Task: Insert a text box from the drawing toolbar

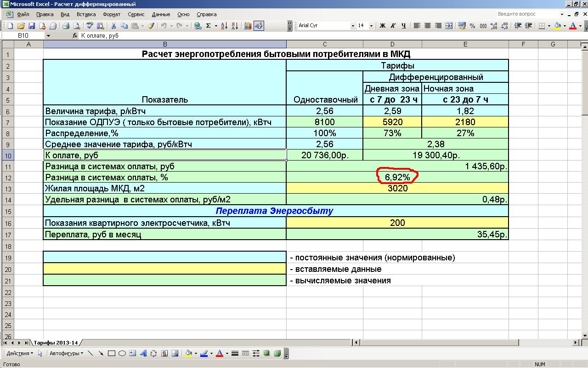Action: tap(133, 353)
